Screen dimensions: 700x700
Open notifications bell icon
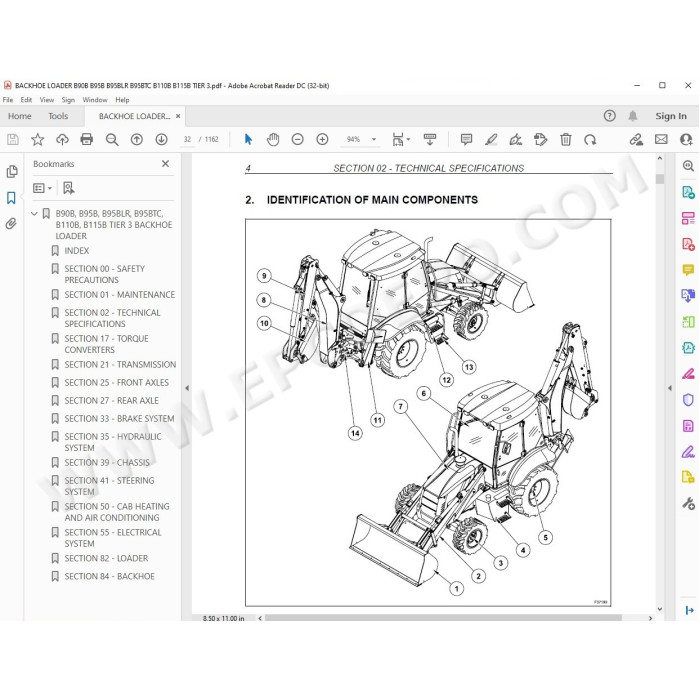[x=633, y=116]
